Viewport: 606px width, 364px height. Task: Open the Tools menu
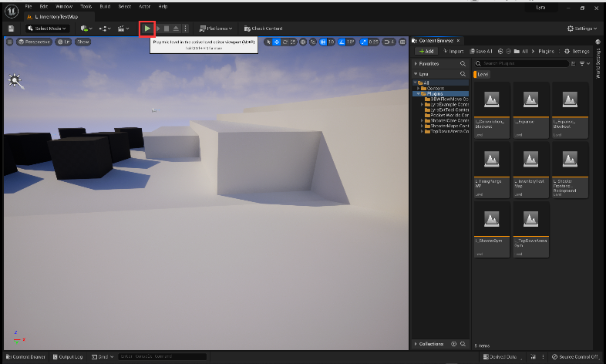point(86,7)
